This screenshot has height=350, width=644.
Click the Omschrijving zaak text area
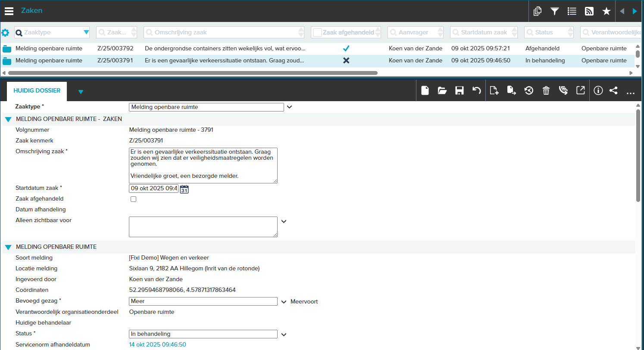[203, 165]
